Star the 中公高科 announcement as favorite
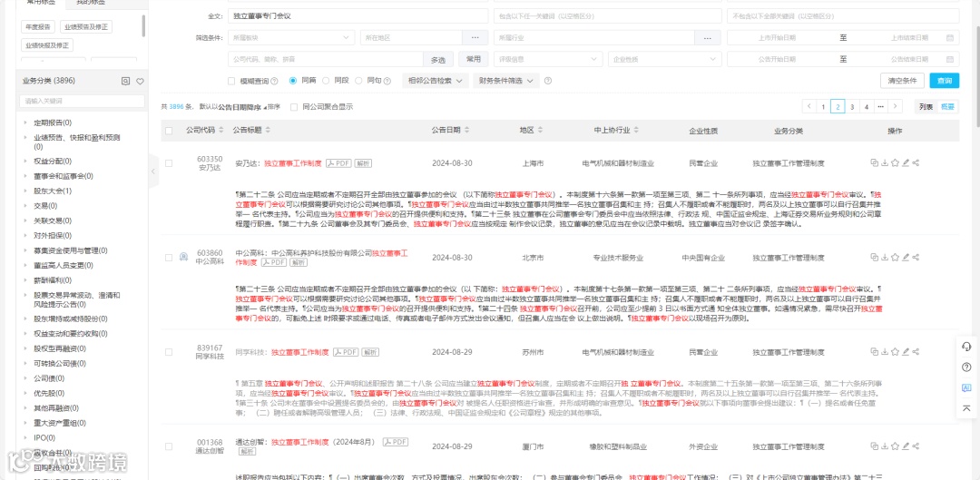The height and width of the screenshot is (480, 980). [895, 258]
